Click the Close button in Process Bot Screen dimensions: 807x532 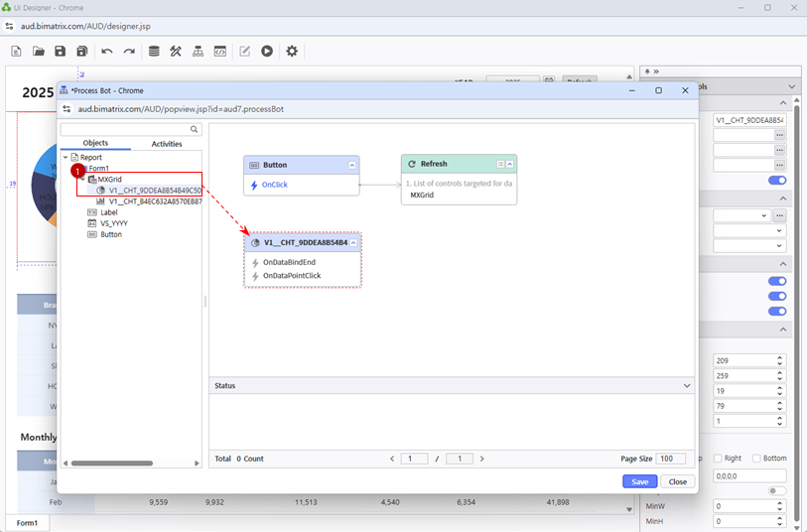tap(677, 481)
